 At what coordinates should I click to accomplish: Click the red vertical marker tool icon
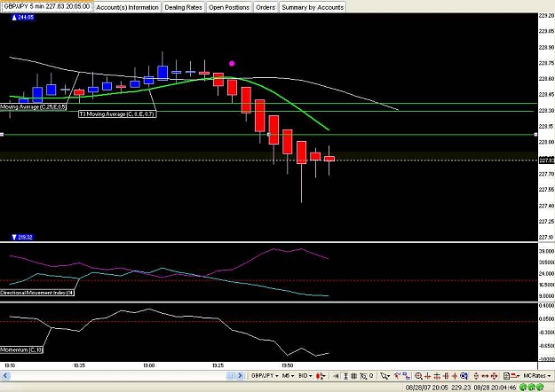click(x=455, y=376)
